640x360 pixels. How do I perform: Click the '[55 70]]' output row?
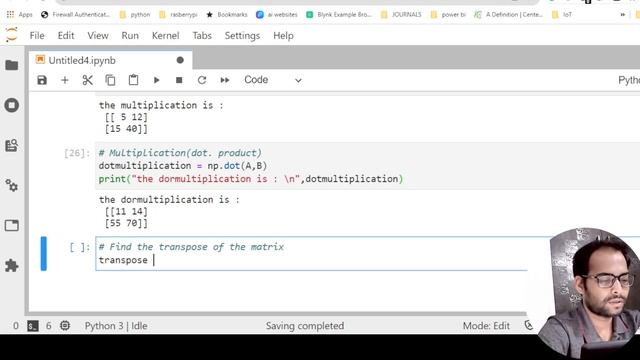pyautogui.click(x=126, y=223)
